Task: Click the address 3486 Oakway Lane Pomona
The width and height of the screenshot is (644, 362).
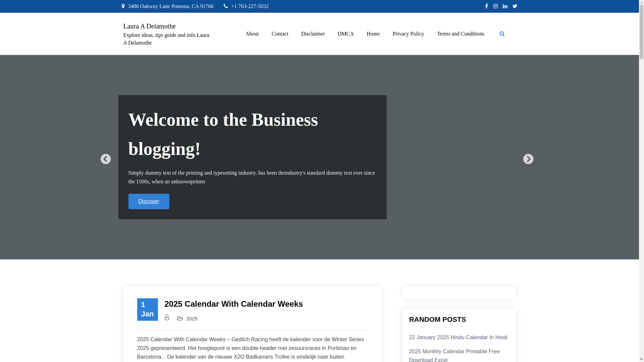Action: click(171, 6)
